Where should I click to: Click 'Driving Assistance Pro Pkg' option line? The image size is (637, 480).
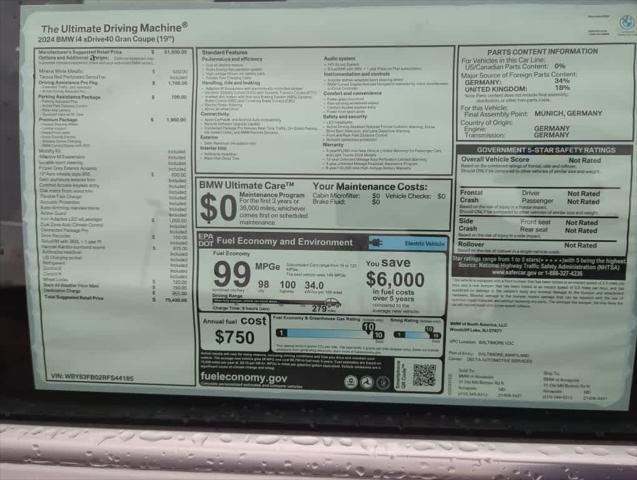(x=113, y=83)
